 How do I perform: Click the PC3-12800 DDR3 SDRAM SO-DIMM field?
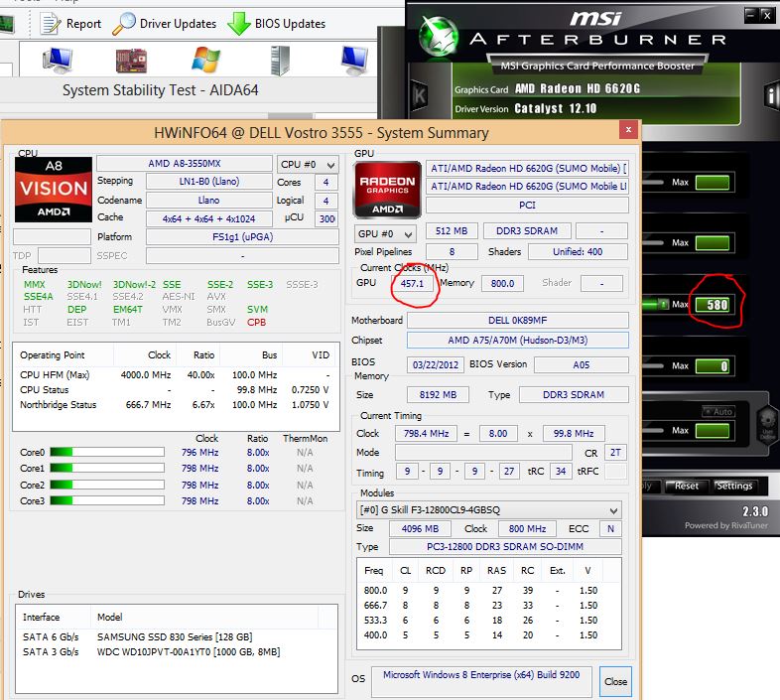[505, 547]
